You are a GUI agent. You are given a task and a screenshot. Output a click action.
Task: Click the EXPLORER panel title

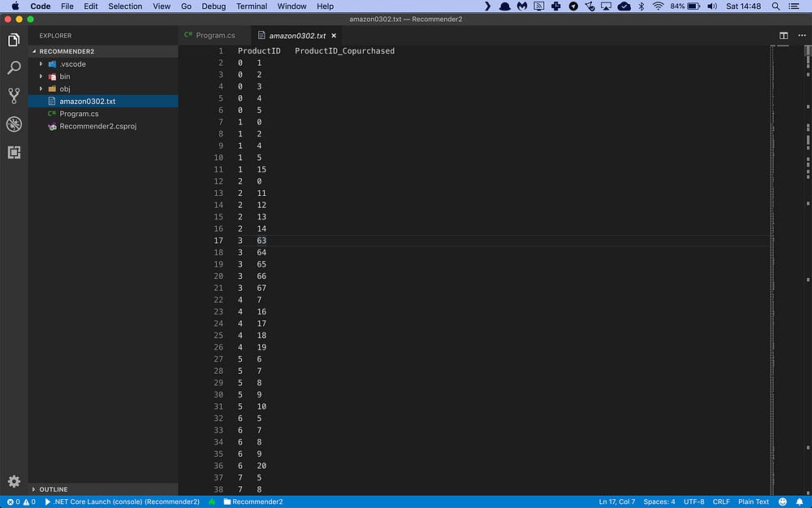[55, 36]
